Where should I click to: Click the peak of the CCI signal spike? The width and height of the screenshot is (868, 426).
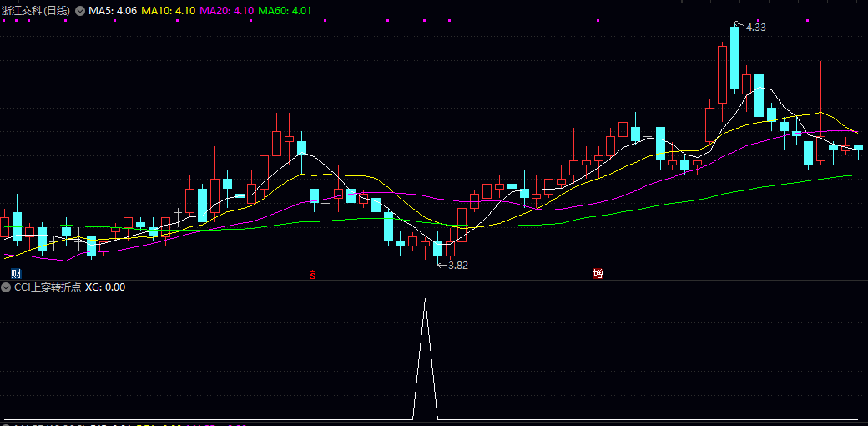425,300
